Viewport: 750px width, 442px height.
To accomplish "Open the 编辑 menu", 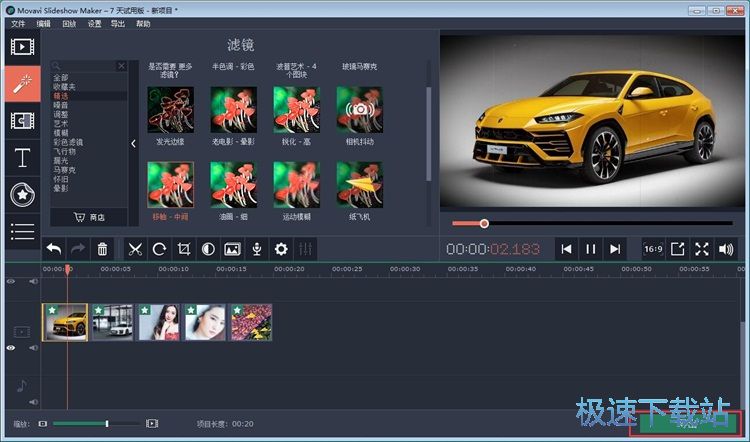I will click(x=44, y=24).
